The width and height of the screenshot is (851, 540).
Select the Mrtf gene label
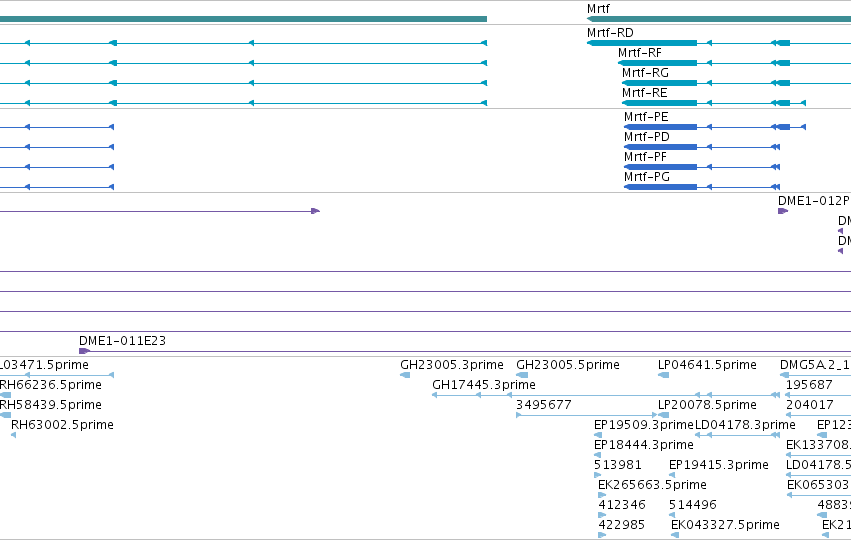[598, 9]
